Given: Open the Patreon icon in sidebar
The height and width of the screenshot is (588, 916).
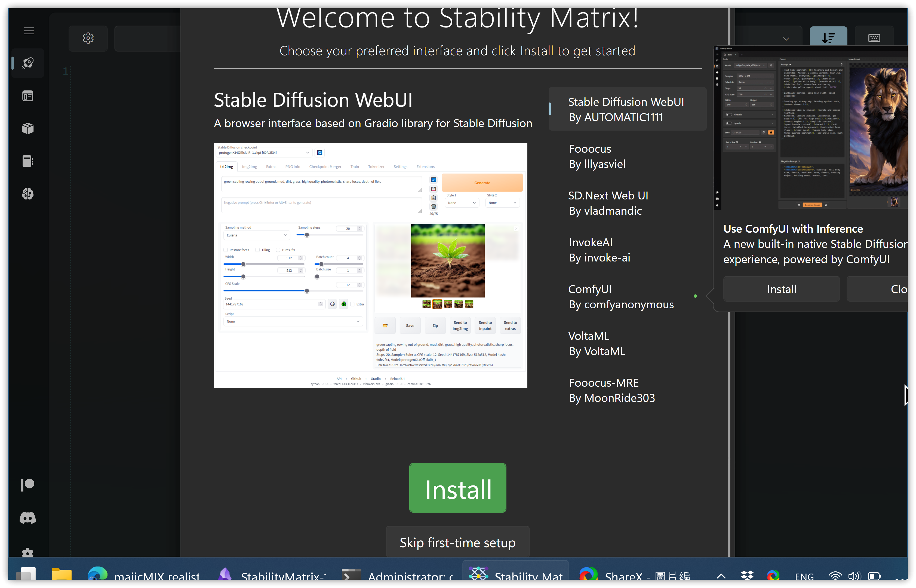Looking at the screenshot, I should click(x=27, y=485).
